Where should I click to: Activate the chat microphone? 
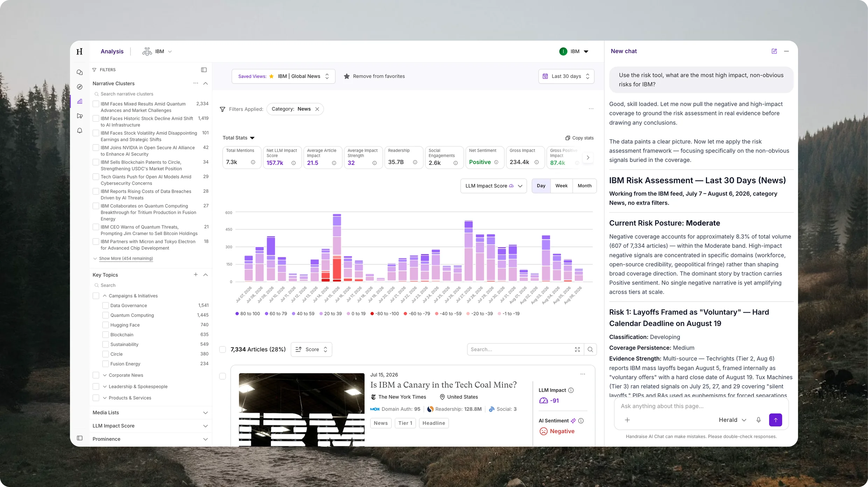tap(758, 420)
